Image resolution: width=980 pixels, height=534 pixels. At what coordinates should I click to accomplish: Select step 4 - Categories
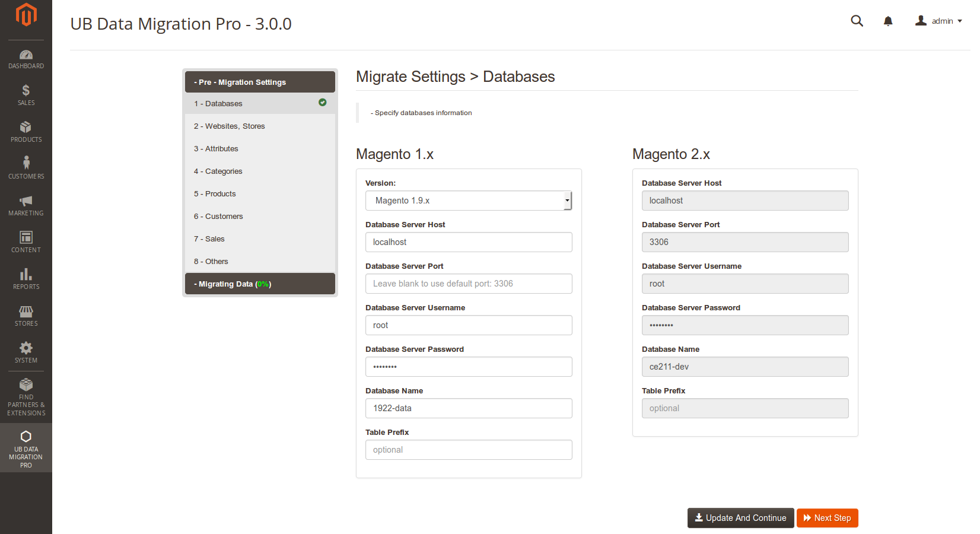[x=260, y=171]
